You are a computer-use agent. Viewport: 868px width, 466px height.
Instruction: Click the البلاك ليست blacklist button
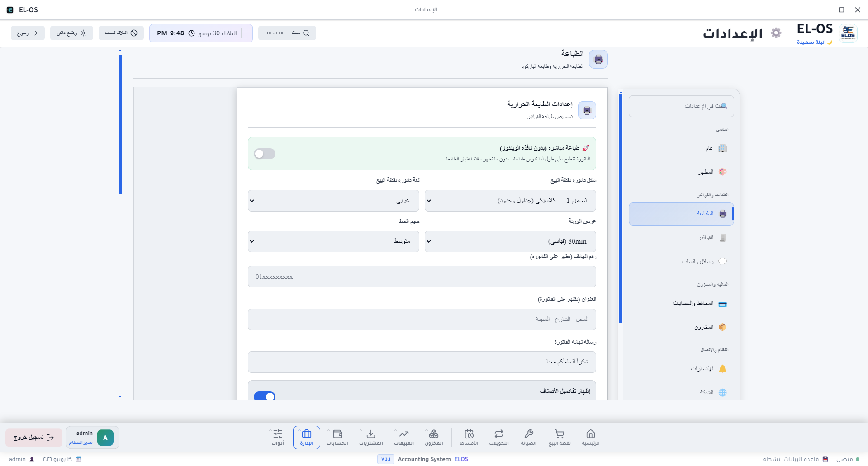coord(121,33)
